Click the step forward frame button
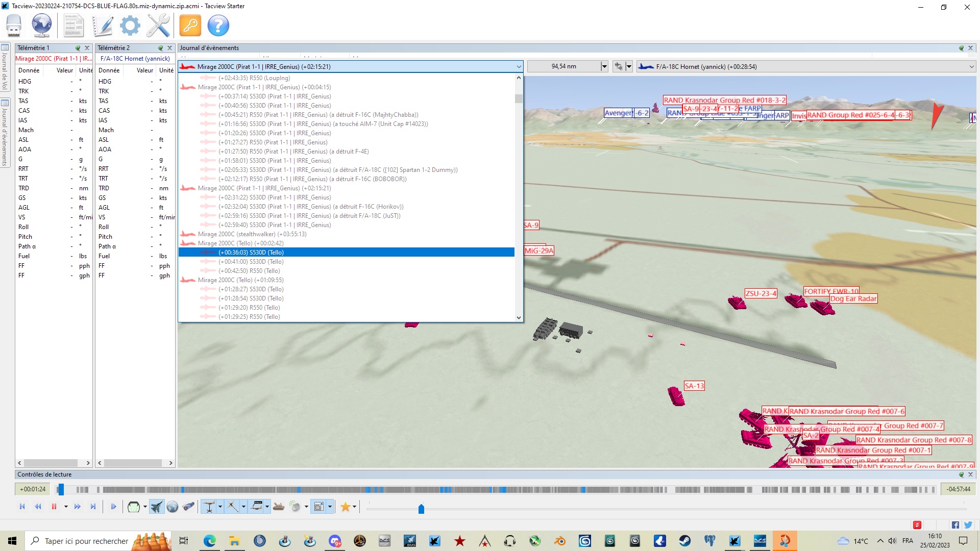Screen dimensions: 980x551 tap(113, 507)
